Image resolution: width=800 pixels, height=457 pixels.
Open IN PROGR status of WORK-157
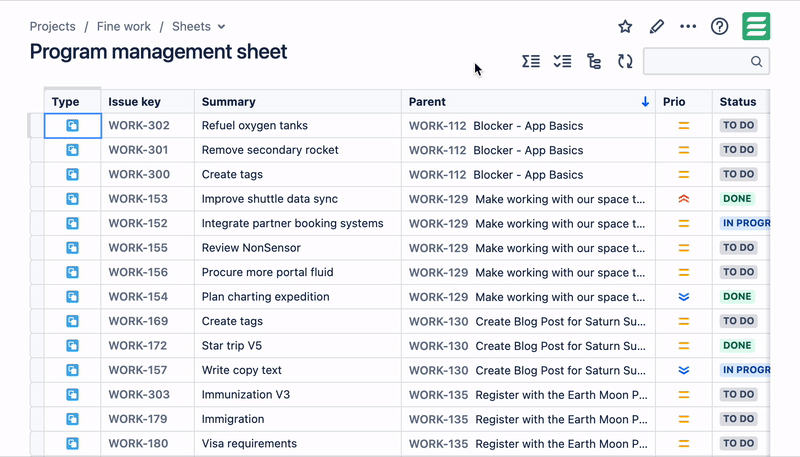coord(745,370)
